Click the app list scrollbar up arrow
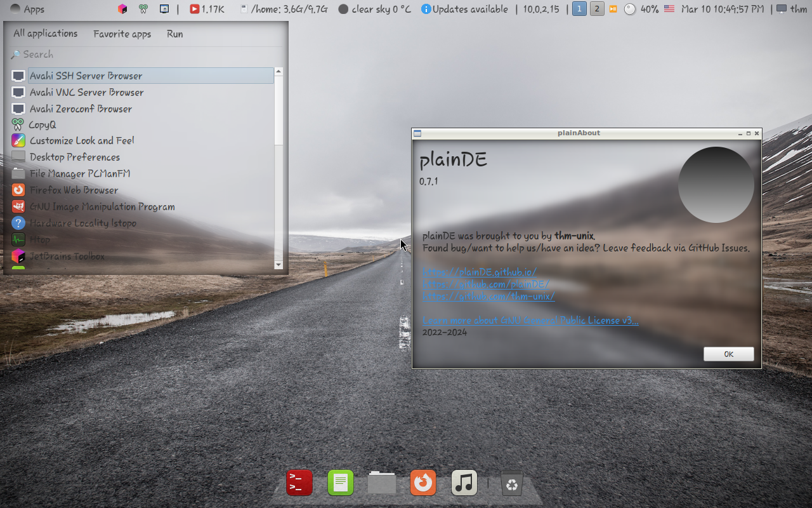Viewport: 812px width, 508px height. click(x=278, y=72)
